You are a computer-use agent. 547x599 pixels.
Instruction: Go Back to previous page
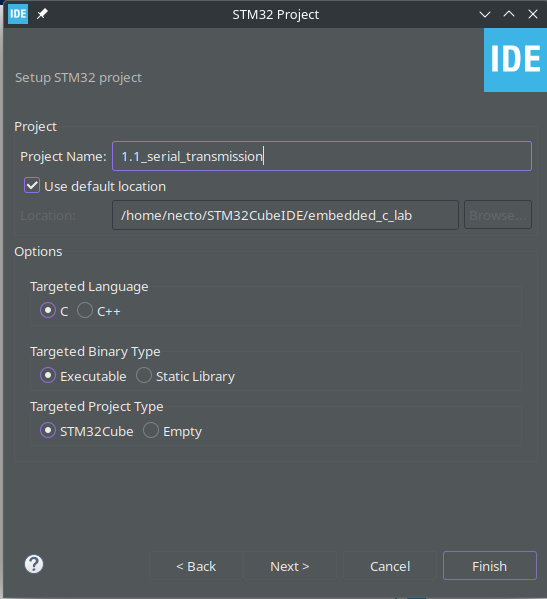point(196,566)
